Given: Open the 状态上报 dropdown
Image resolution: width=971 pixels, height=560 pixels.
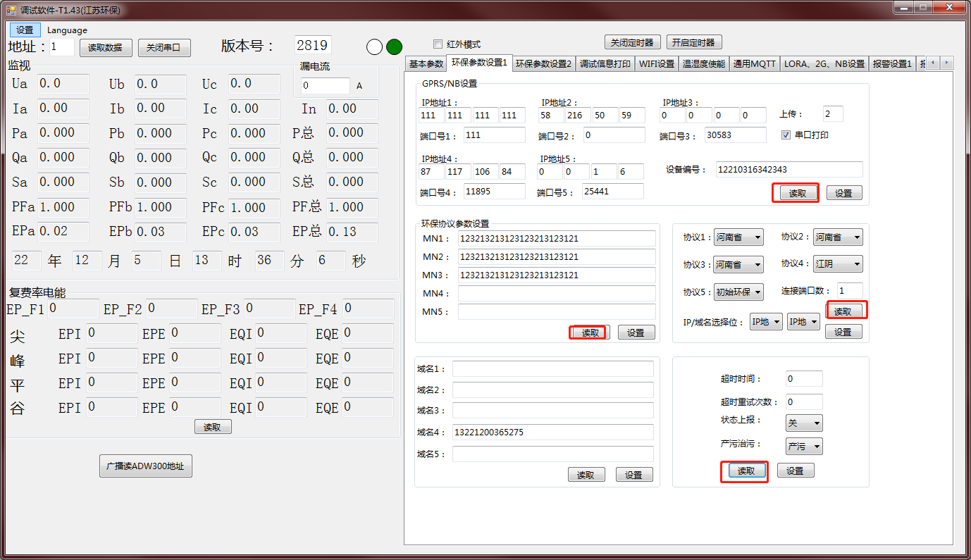Looking at the screenshot, I should [x=804, y=423].
